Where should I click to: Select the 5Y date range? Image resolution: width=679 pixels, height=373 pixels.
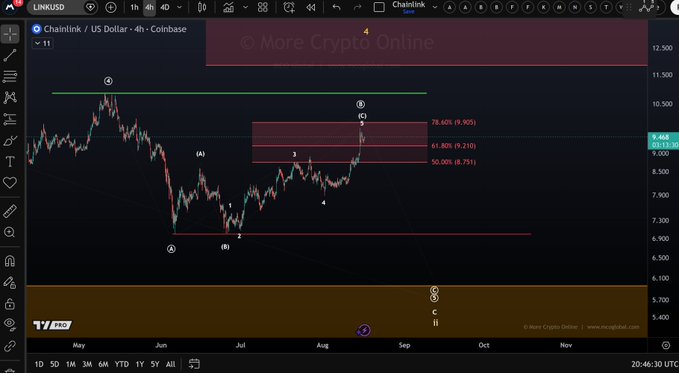pyautogui.click(x=155, y=364)
